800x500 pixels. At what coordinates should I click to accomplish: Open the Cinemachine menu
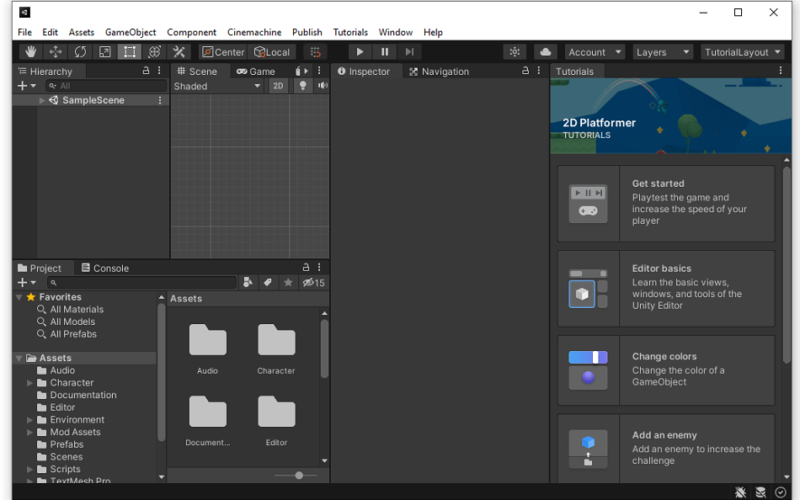[254, 32]
